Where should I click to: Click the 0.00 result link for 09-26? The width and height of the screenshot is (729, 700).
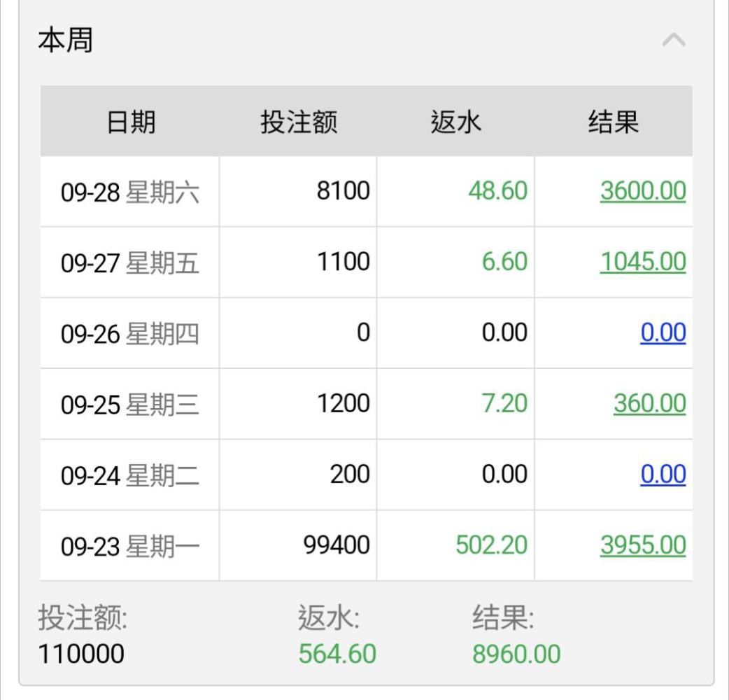tap(663, 332)
